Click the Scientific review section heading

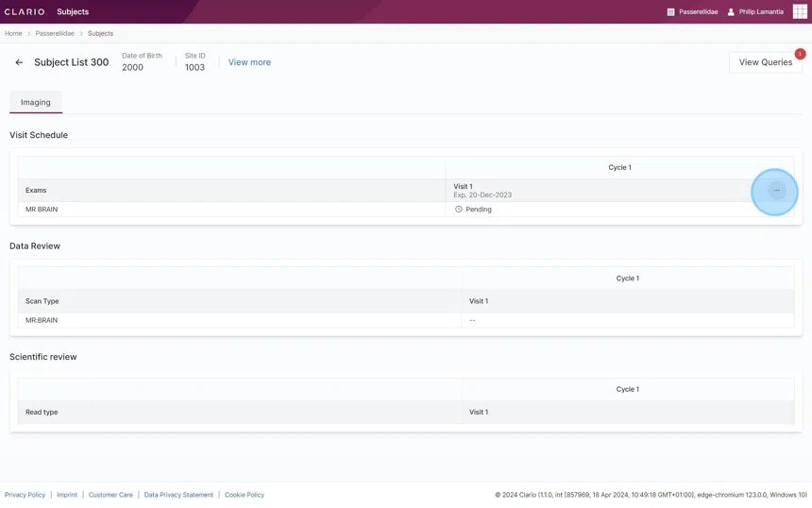coord(43,357)
